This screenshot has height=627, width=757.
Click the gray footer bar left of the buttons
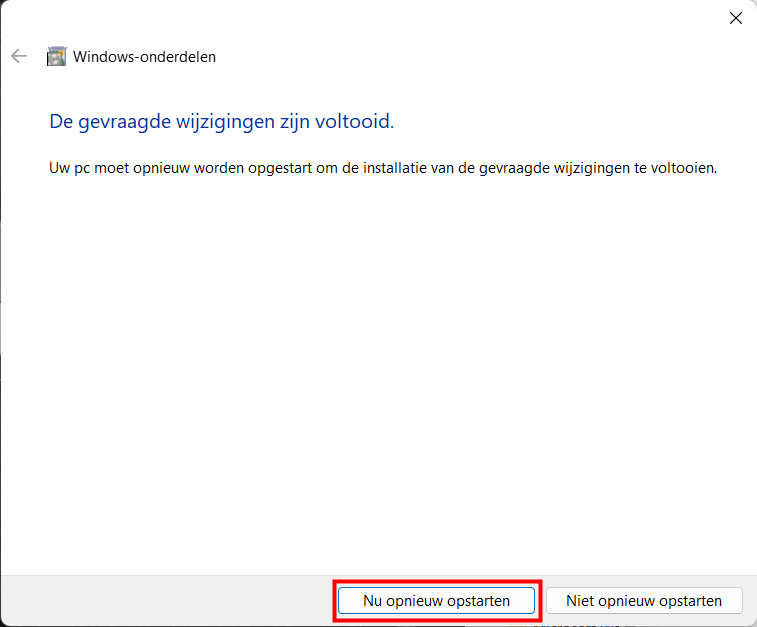(x=160, y=600)
